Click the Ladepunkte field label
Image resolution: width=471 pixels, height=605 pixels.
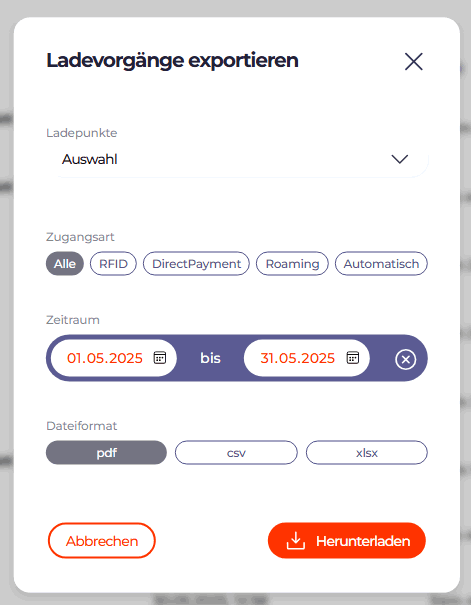point(82,133)
